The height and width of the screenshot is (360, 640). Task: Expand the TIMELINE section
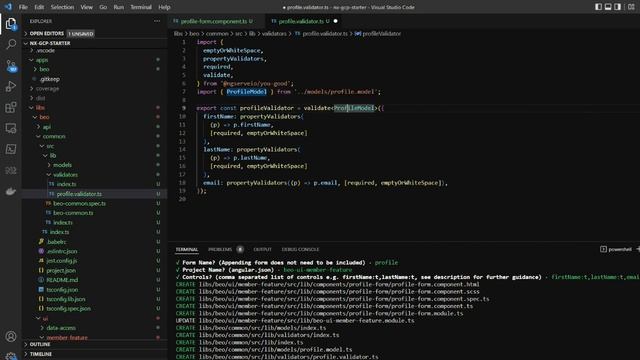pos(41,354)
